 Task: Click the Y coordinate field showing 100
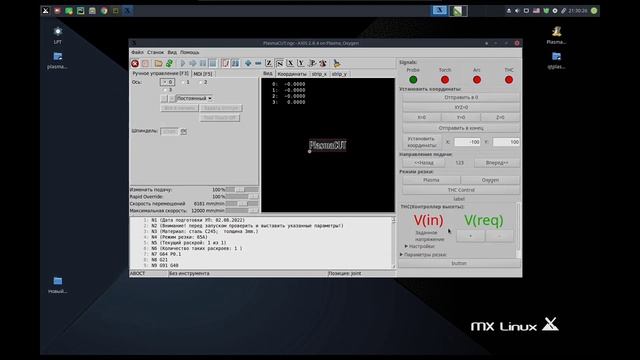pos(506,142)
